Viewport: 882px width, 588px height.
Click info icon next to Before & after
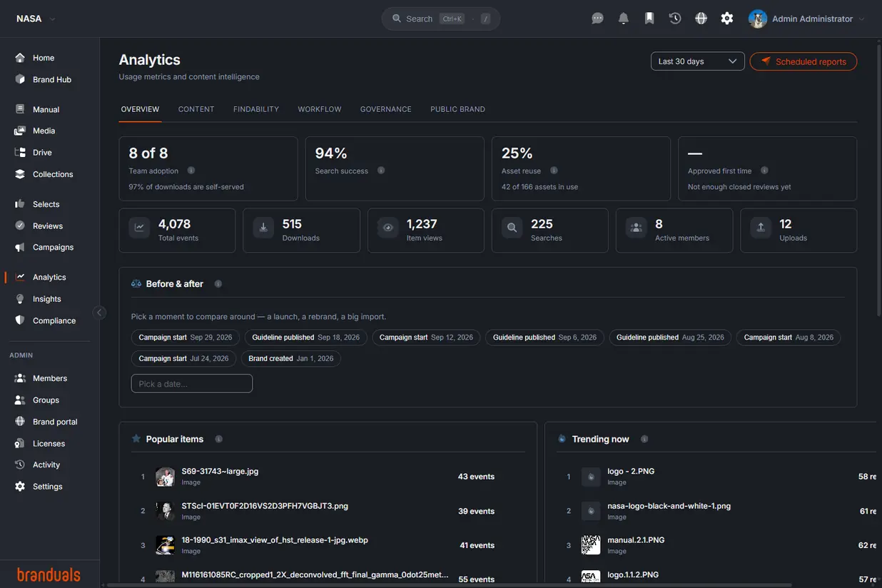click(218, 283)
